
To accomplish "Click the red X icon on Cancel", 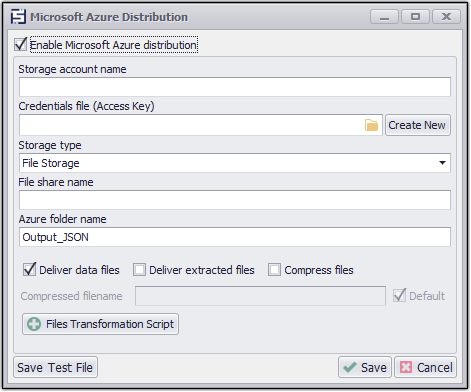I will [406, 368].
